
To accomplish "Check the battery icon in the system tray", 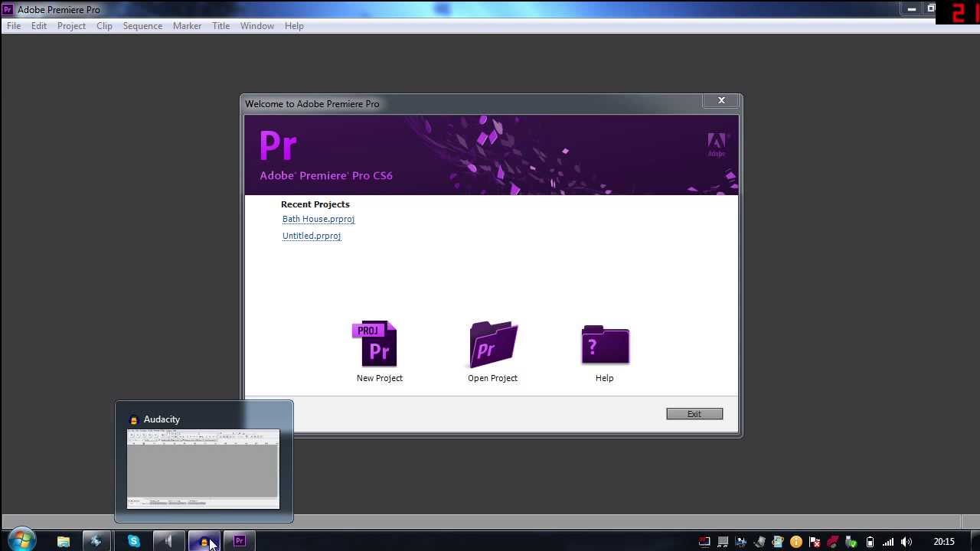I will point(870,542).
